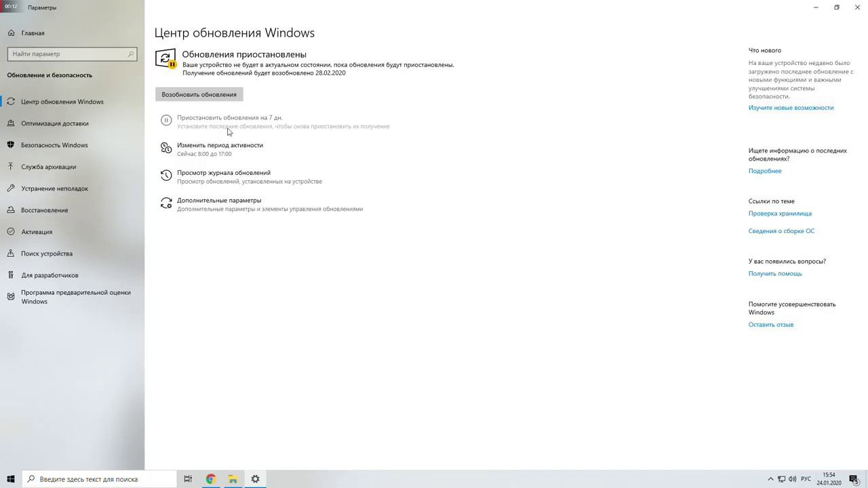Open the Windows Start menu

[x=11, y=479]
